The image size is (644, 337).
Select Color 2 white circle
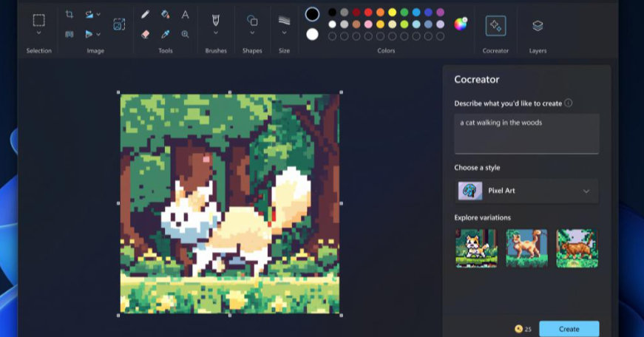[x=312, y=35]
